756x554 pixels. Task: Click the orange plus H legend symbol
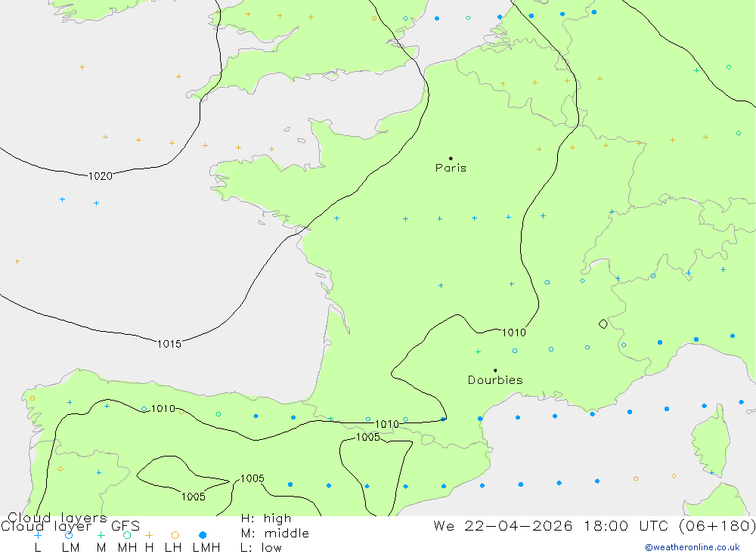(149, 535)
